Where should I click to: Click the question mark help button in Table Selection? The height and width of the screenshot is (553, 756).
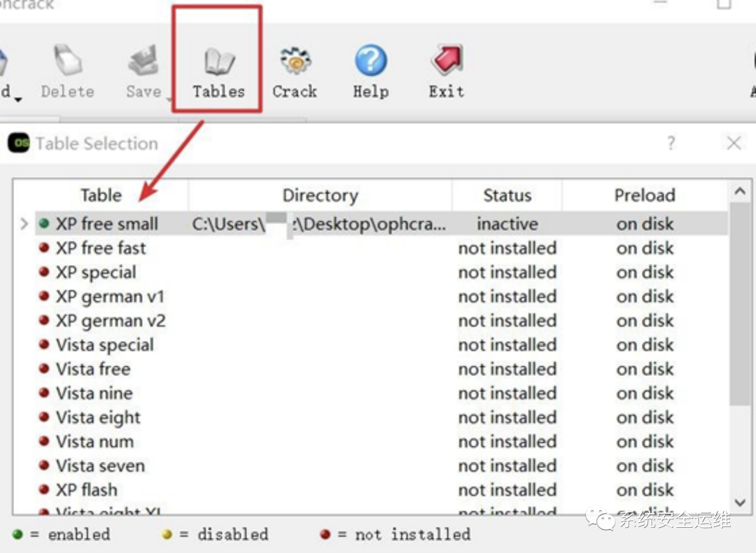[671, 143]
